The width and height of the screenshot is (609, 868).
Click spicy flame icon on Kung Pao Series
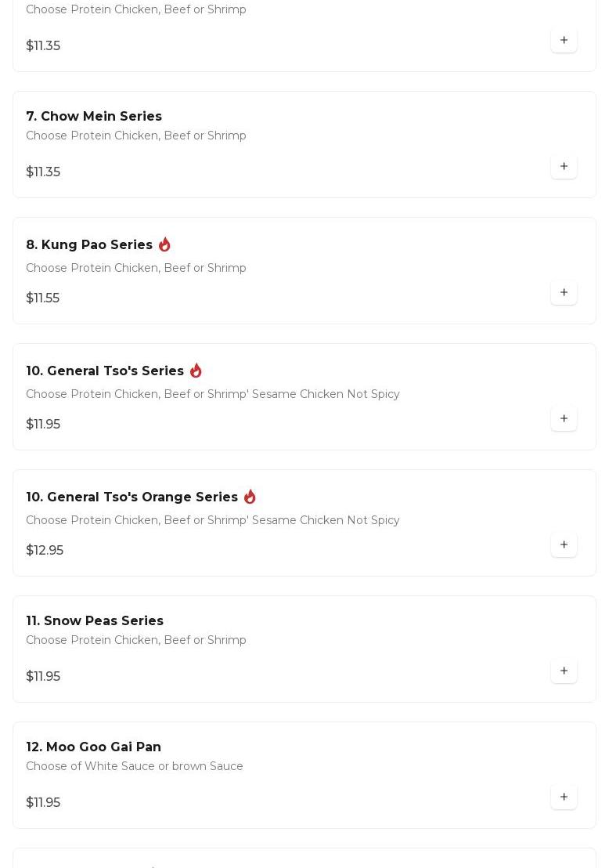(164, 244)
